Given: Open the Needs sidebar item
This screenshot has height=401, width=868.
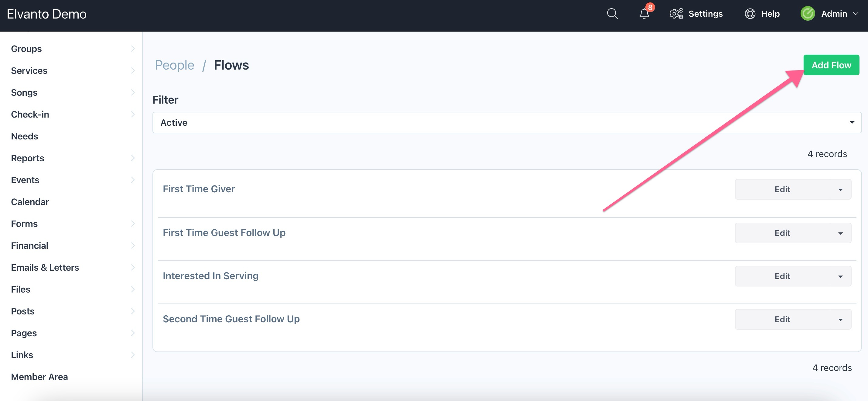Looking at the screenshot, I should pyautogui.click(x=24, y=136).
